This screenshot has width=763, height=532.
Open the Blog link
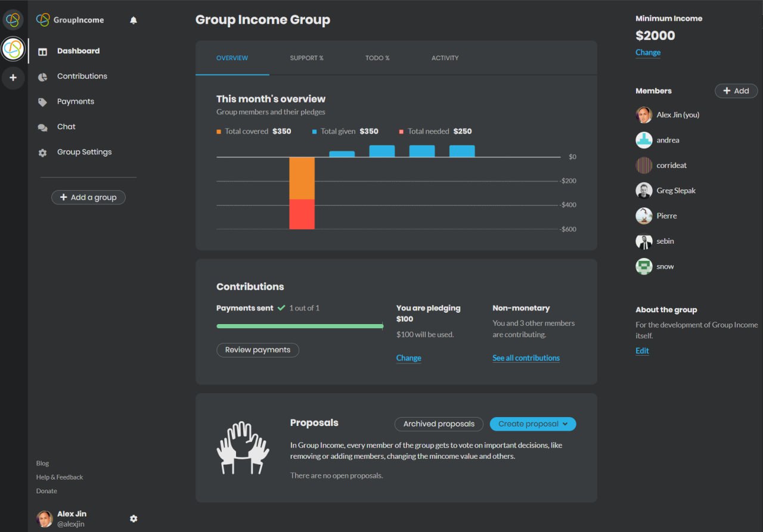(x=42, y=463)
